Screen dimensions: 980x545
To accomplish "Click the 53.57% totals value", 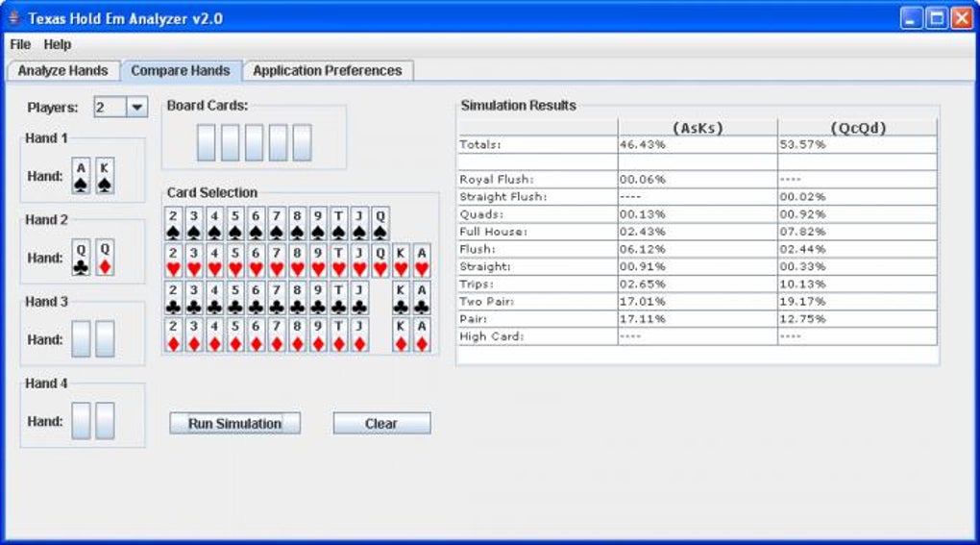I will pyautogui.click(x=802, y=144).
